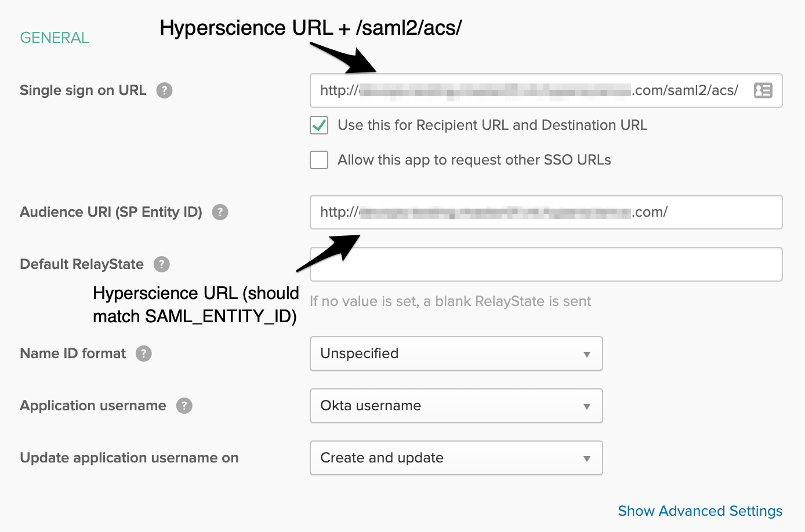
Task: Click the help icon beside Application username
Action: [184, 406]
